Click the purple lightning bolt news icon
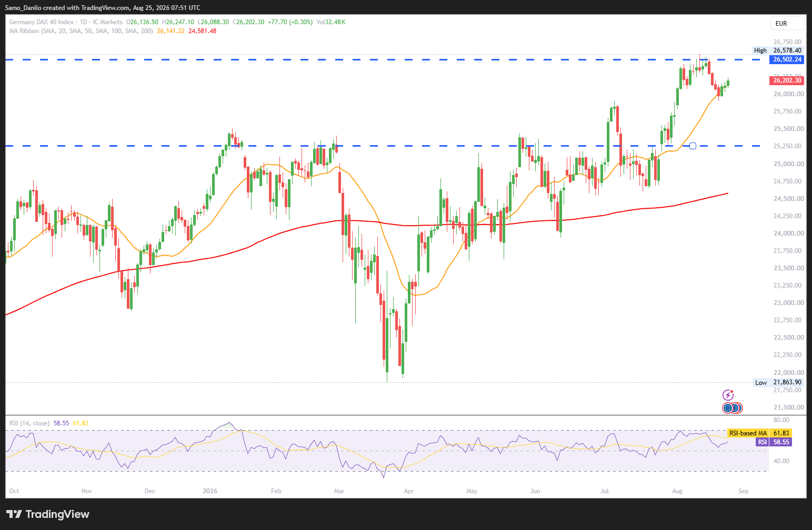Image resolution: width=812 pixels, height=530 pixels. point(728,395)
